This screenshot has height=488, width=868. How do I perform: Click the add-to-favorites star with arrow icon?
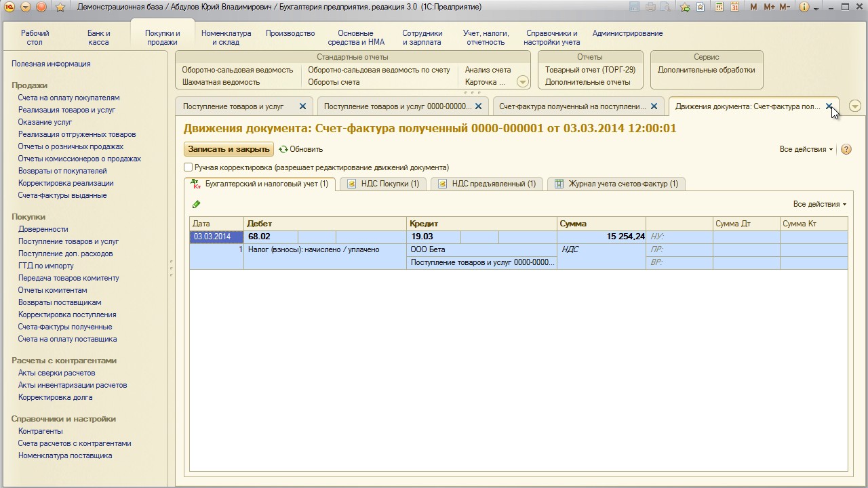pyautogui.click(x=686, y=7)
